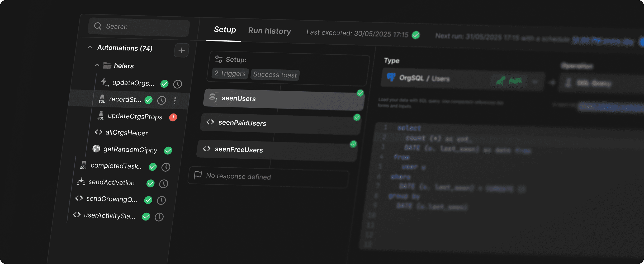Click the magnifier icon in Search
This screenshot has width=644, height=264.
pos(98,26)
